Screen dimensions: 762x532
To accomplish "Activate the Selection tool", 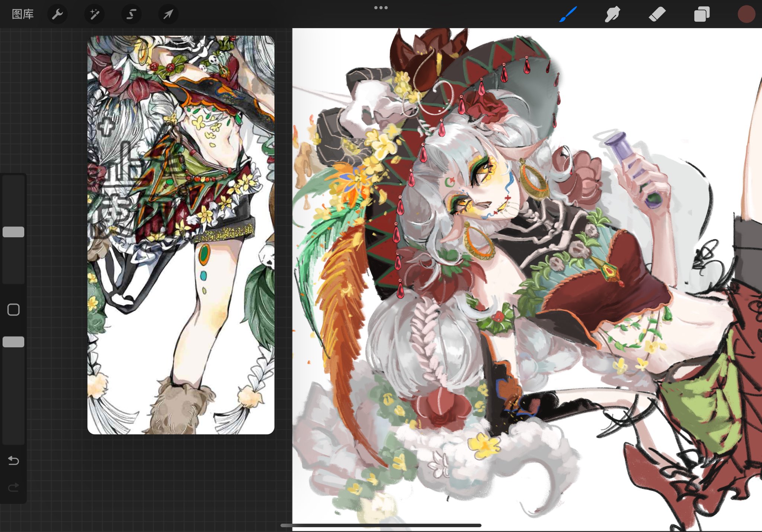I will click(131, 14).
